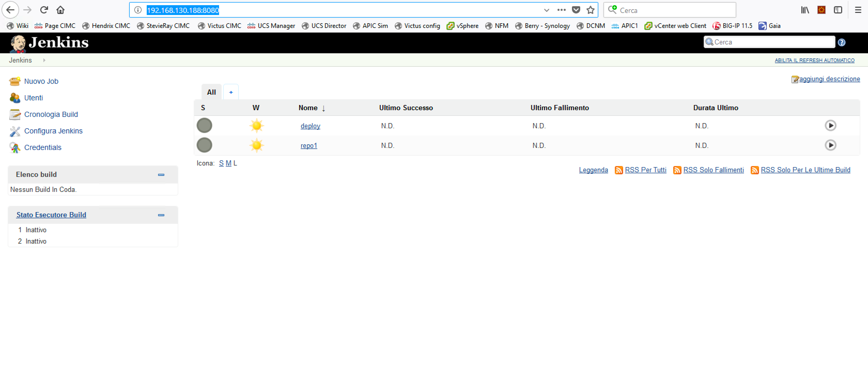Open Configura Jenkins settings
The height and width of the screenshot is (375, 868).
53,131
